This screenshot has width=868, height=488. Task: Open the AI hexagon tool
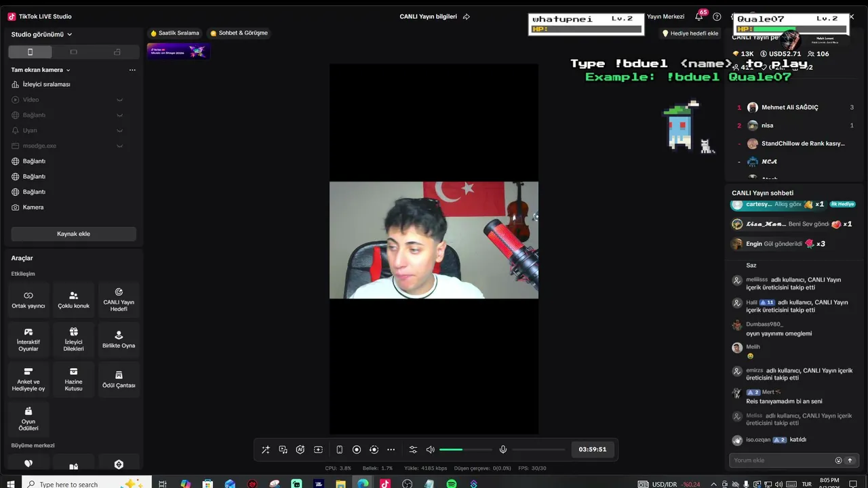(300, 449)
